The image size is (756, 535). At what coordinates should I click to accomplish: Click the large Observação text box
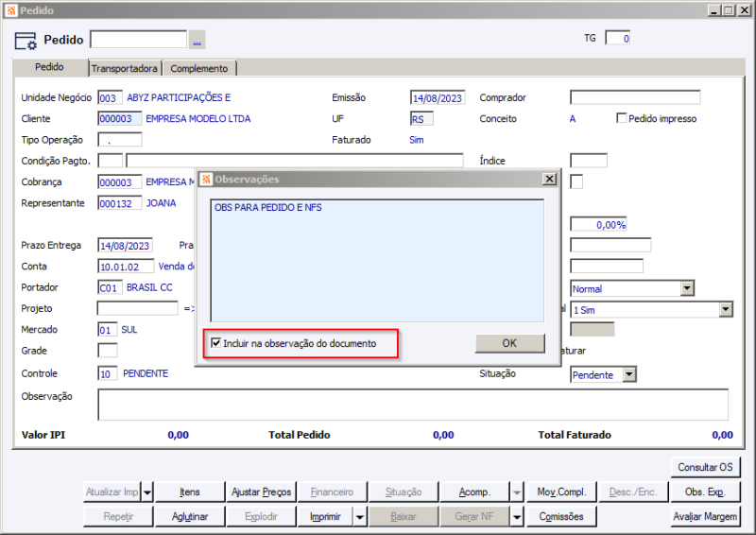413,405
